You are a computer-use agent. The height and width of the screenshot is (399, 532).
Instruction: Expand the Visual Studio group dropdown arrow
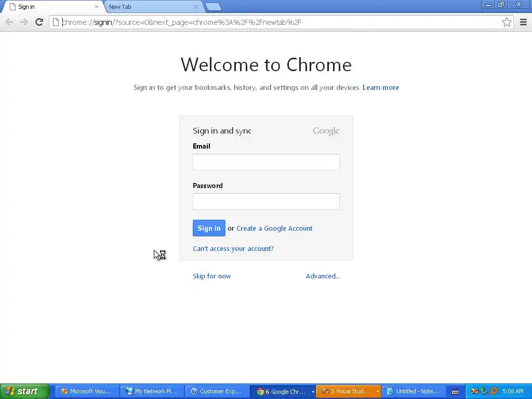(x=378, y=392)
